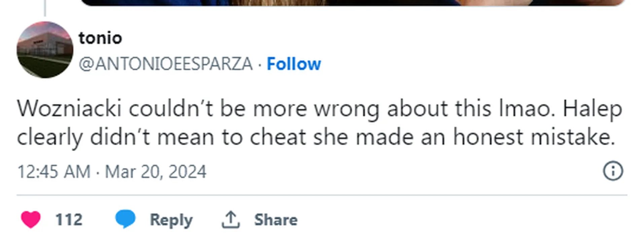
Task: Follow the @ANTONIOEESPARZA account
Action: point(294,64)
